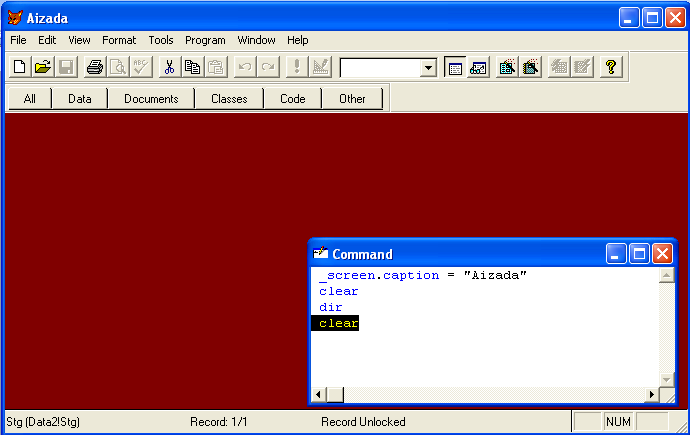Click the Undo arrow icon
The height and width of the screenshot is (435, 690).
[x=245, y=67]
